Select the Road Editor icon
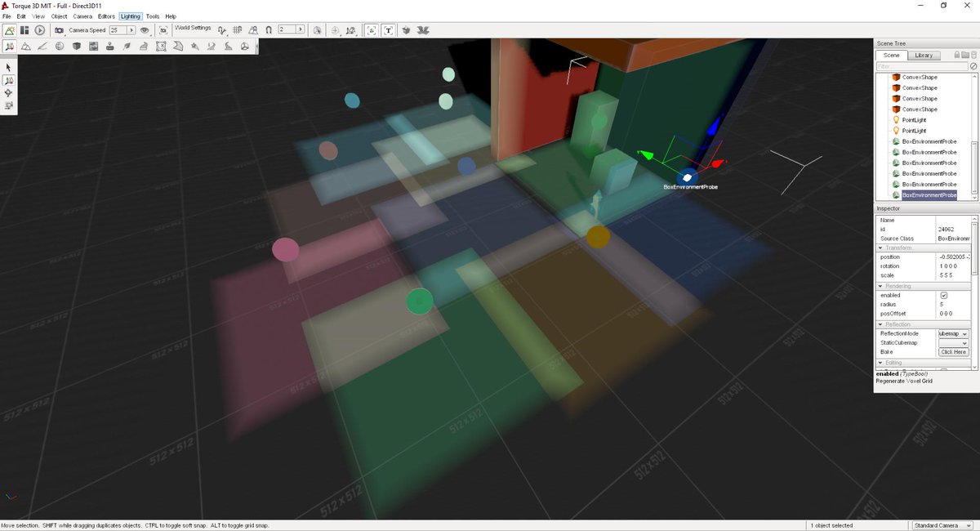 228,46
